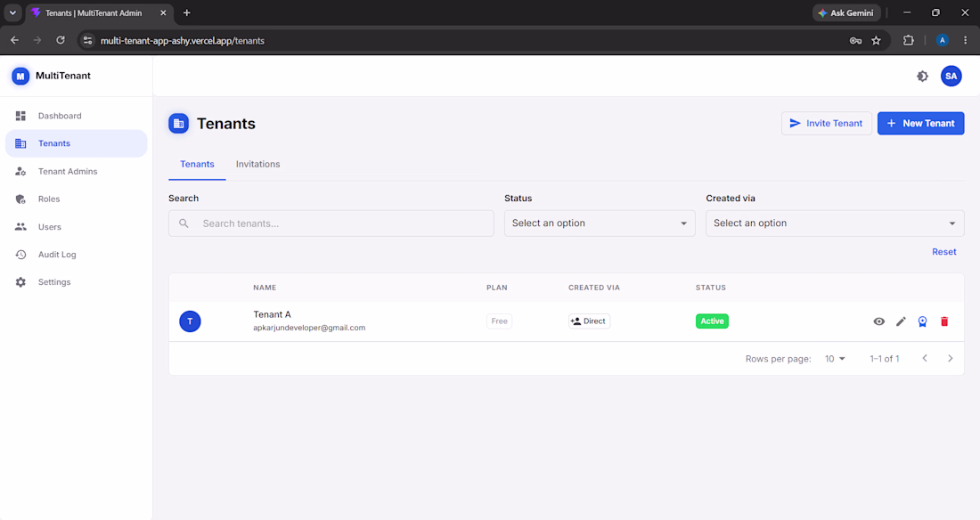The image size is (980, 520).
Task: View Tenant A details with eye icon
Action: [878, 321]
